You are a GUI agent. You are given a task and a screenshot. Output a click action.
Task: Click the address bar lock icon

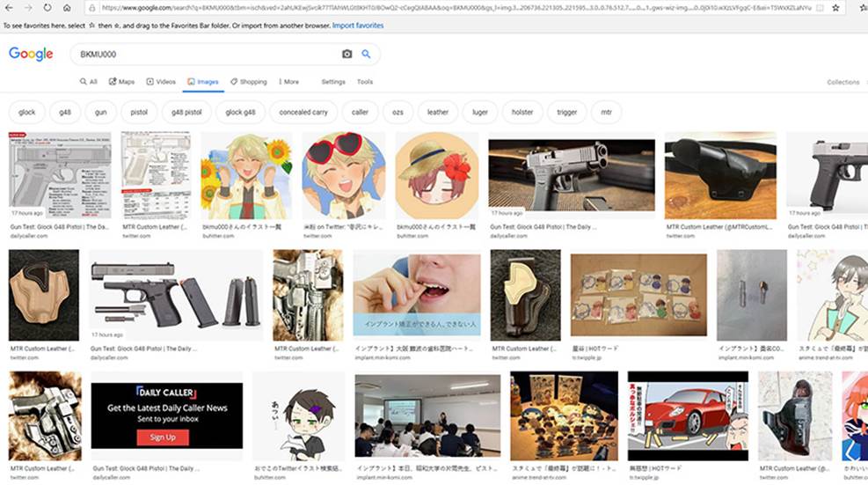pyautogui.click(x=92, y=8)
